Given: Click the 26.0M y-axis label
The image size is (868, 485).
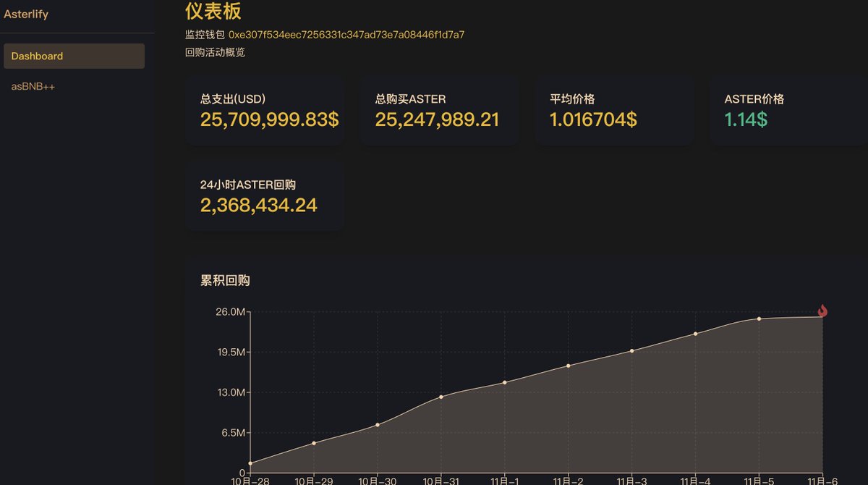Looking at the screenshot, I should (x=231, y=311).
